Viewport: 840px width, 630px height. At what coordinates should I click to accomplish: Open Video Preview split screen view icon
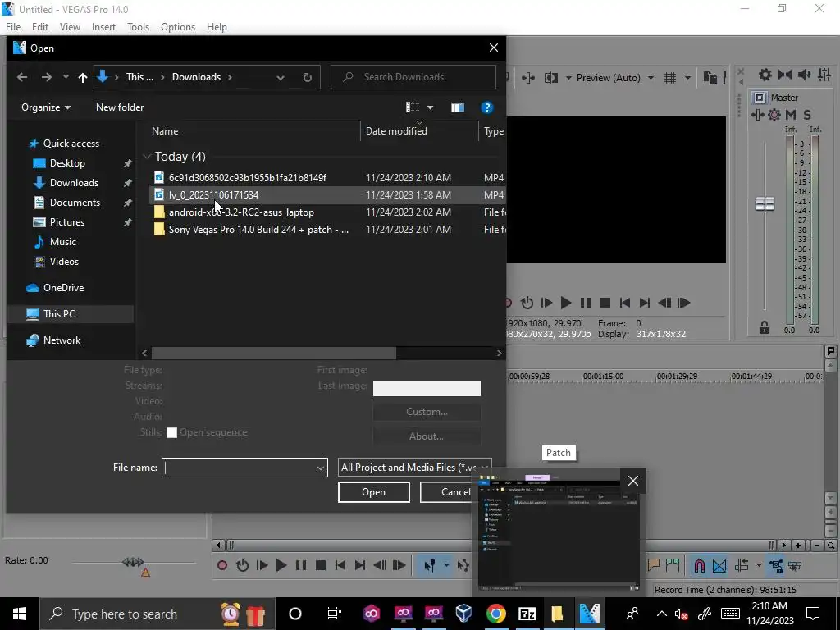click(x=550, y=78)
